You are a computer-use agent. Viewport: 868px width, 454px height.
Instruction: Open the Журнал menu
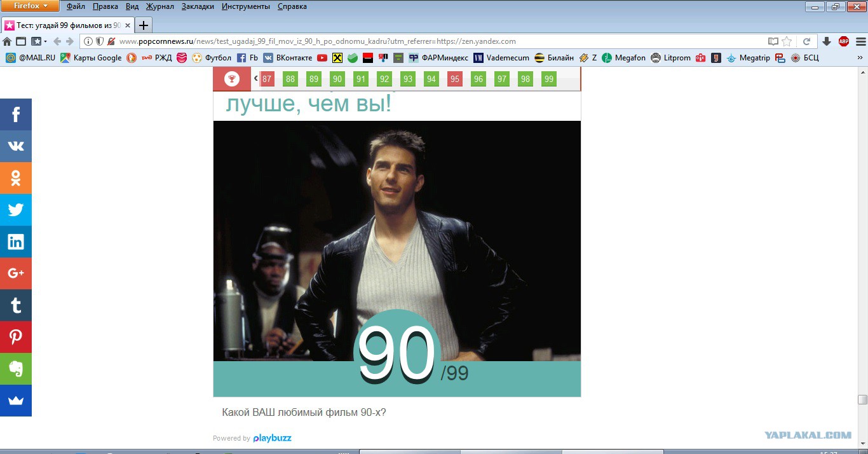coord(160,6)
